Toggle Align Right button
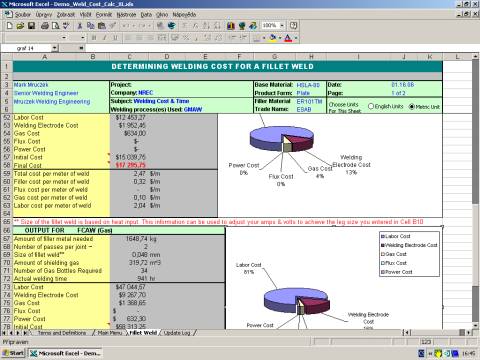Screen dimensions: 480x360 tap(150, 38)
